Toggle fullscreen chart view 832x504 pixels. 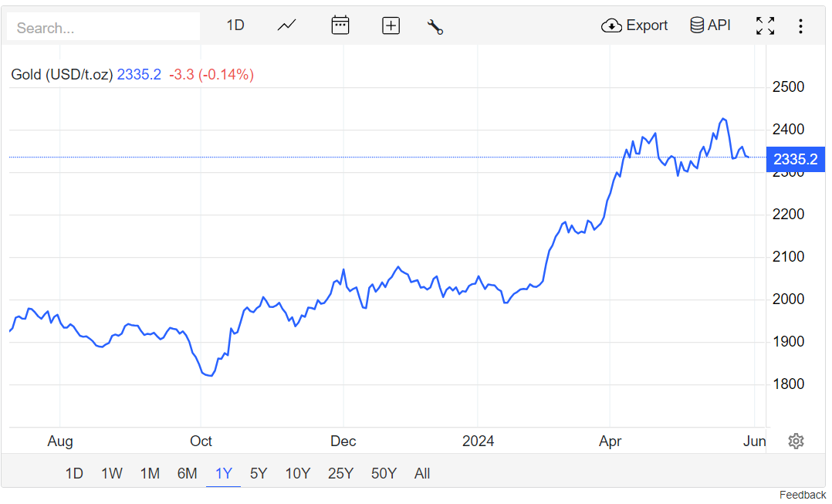point(765,25)
